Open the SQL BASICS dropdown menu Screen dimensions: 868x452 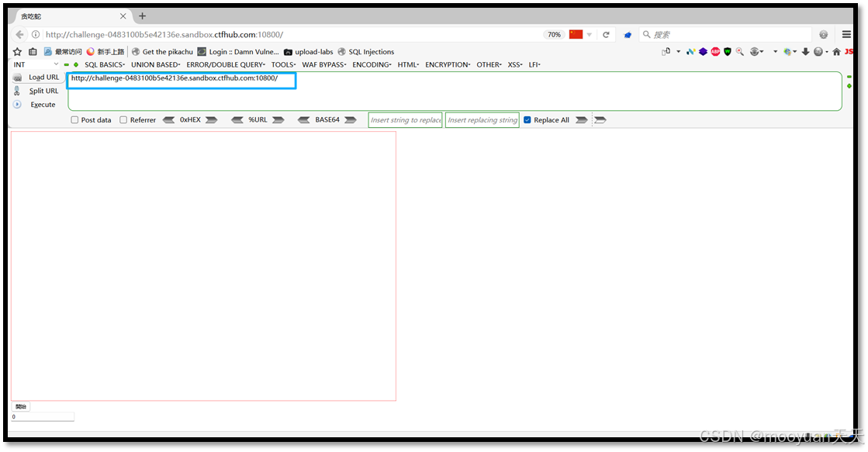click(x=104, y=64)
